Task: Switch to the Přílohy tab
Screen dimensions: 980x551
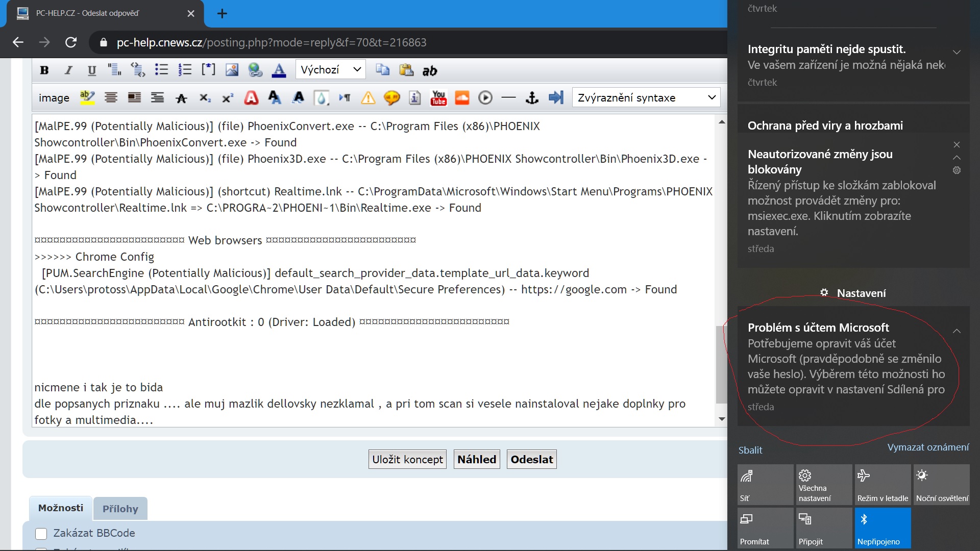Action: click(120, 509)
